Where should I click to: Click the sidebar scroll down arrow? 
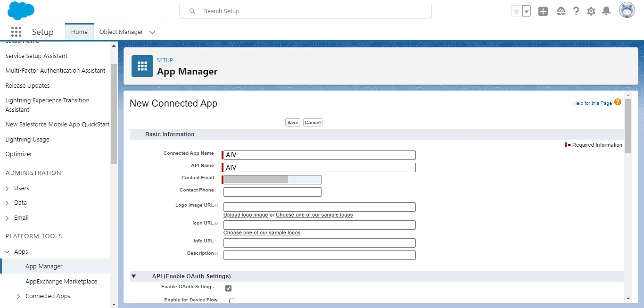113,305
